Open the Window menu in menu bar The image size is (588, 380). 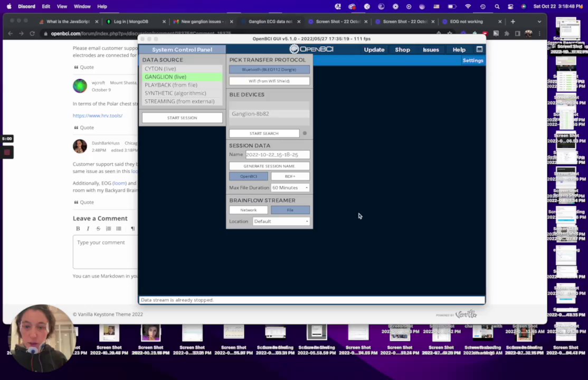point(82,6)
